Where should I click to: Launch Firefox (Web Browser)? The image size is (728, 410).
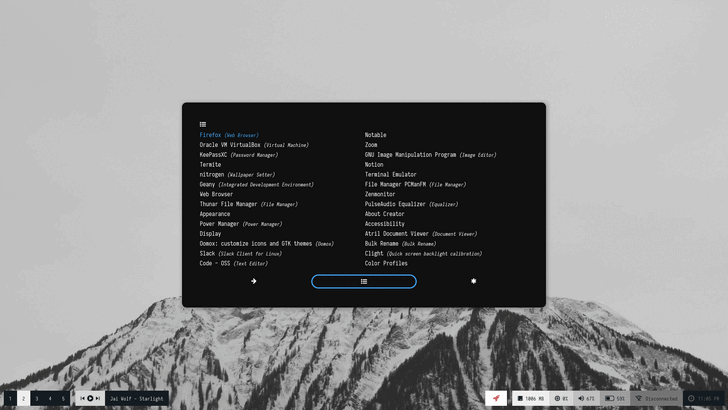[229, 135]
